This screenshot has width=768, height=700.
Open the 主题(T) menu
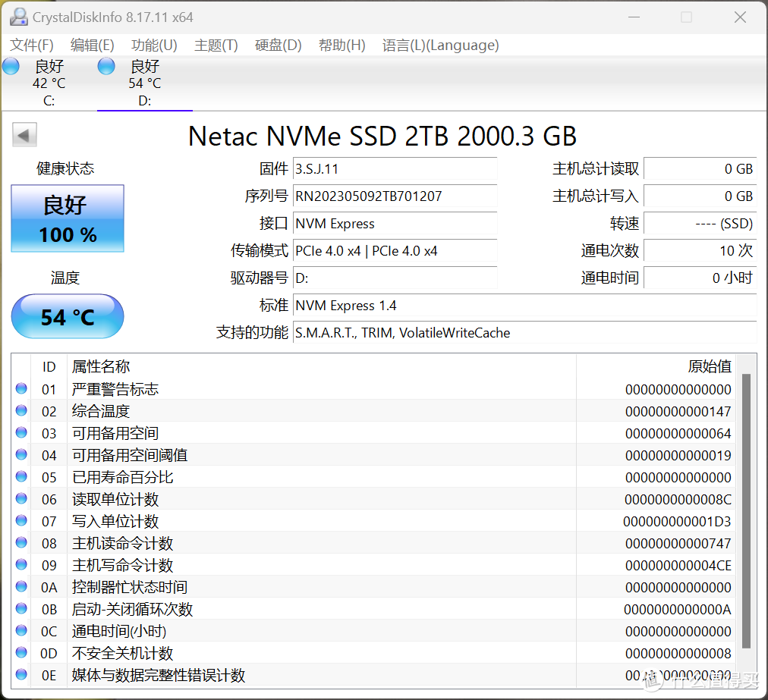tap(216, 45)
